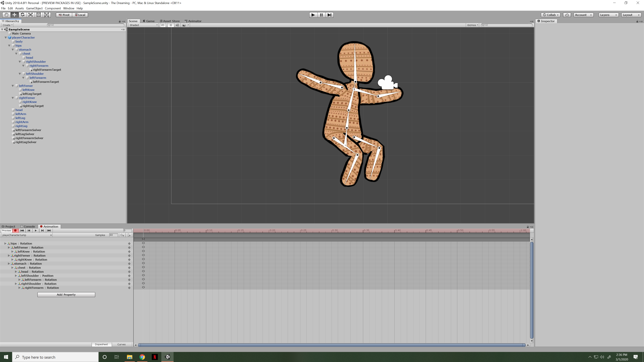644x362 pixels.
Task: Open the Gizmos dropdown
Action: [x=472, y=25]
